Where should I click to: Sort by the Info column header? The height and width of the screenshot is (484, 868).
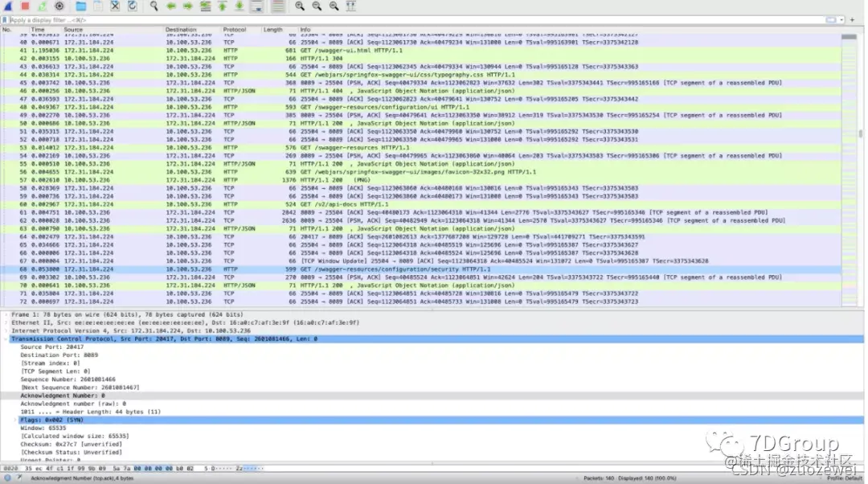click(x=305, y=30)
